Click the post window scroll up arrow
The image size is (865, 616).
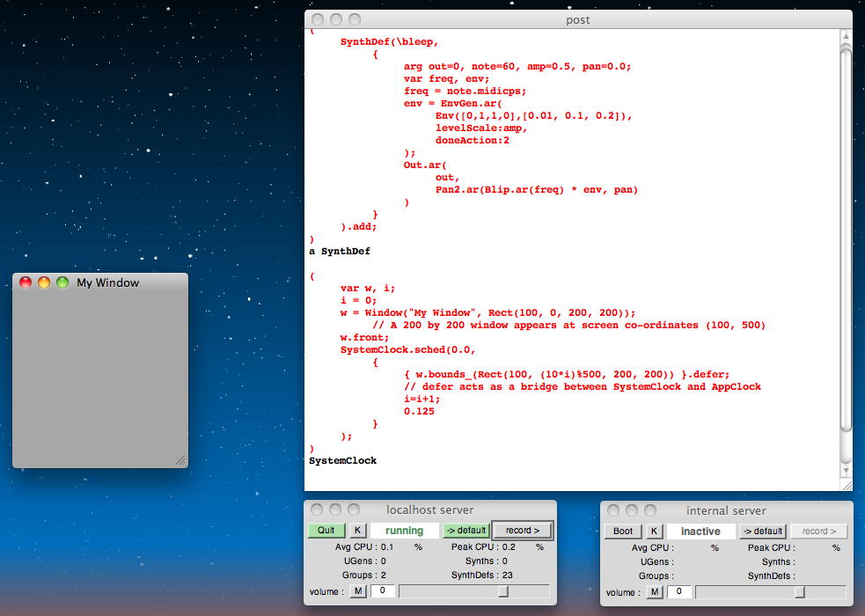click(x=846, y=37)
